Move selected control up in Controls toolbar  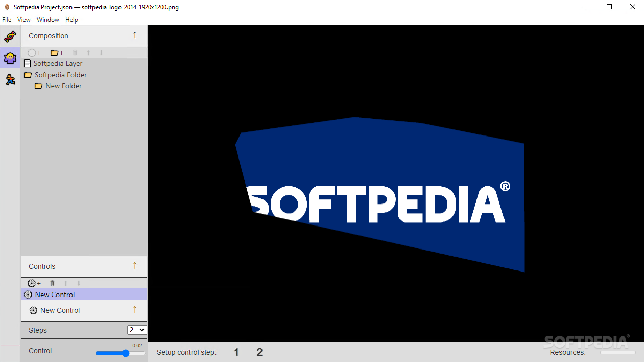click(x=65, y=283)
